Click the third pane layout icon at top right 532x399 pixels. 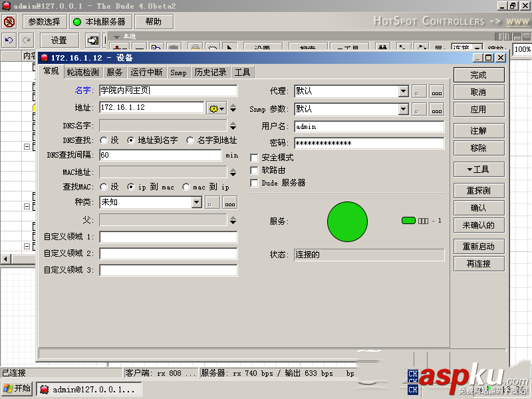pyautogui.click(x=517, y=37)
